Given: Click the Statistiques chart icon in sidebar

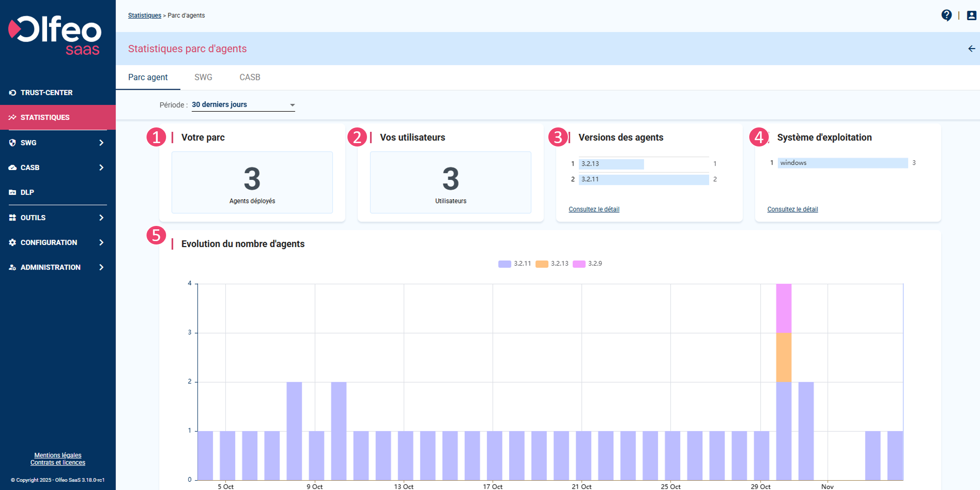Looking at the screenshot, I should tap(12, 118).
